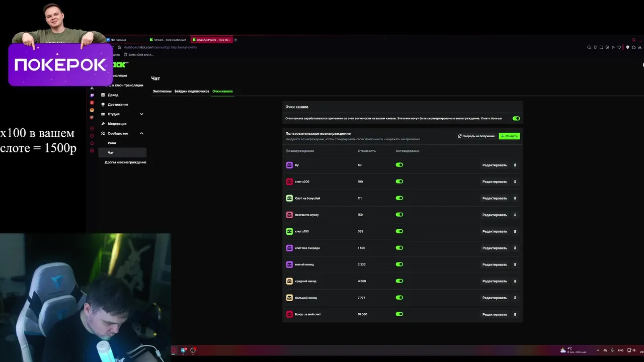Click the "7 777" cost value
The height and width of the screenshot is (362, 644).
point(361,298)
